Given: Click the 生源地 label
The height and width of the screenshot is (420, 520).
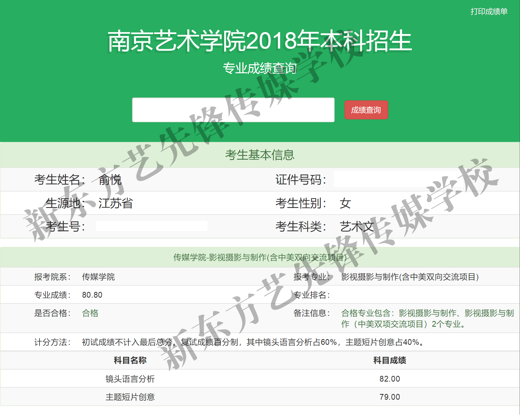Looking at the screenshot, I should [x=65, y=203].
